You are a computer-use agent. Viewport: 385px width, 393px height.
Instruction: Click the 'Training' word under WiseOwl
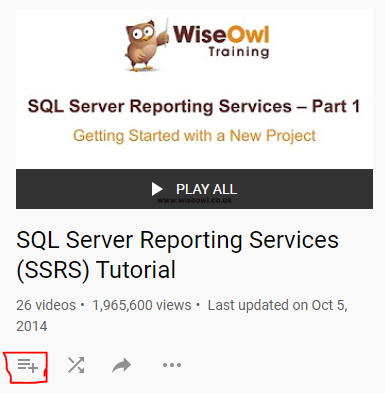click(239, 52)
